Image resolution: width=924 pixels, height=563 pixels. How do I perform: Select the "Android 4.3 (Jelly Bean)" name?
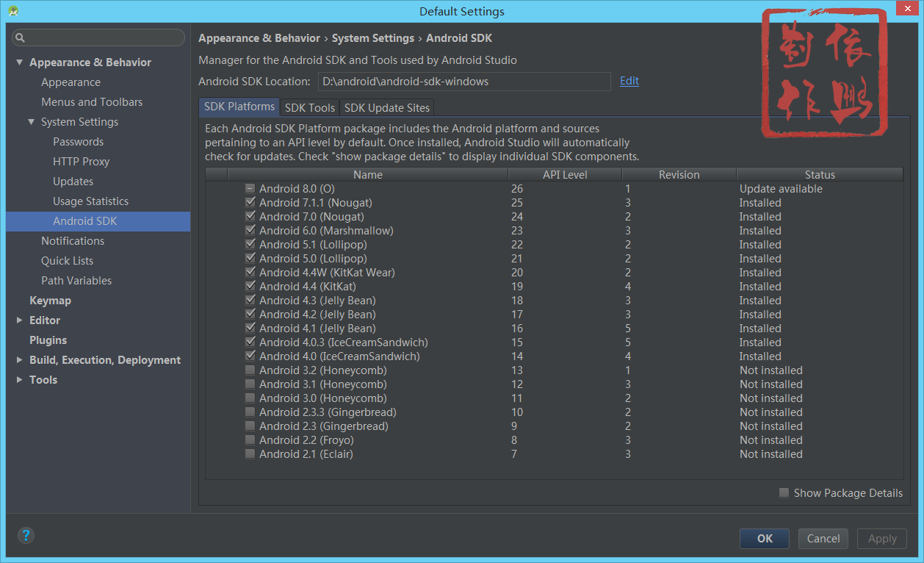click(317, 301)
